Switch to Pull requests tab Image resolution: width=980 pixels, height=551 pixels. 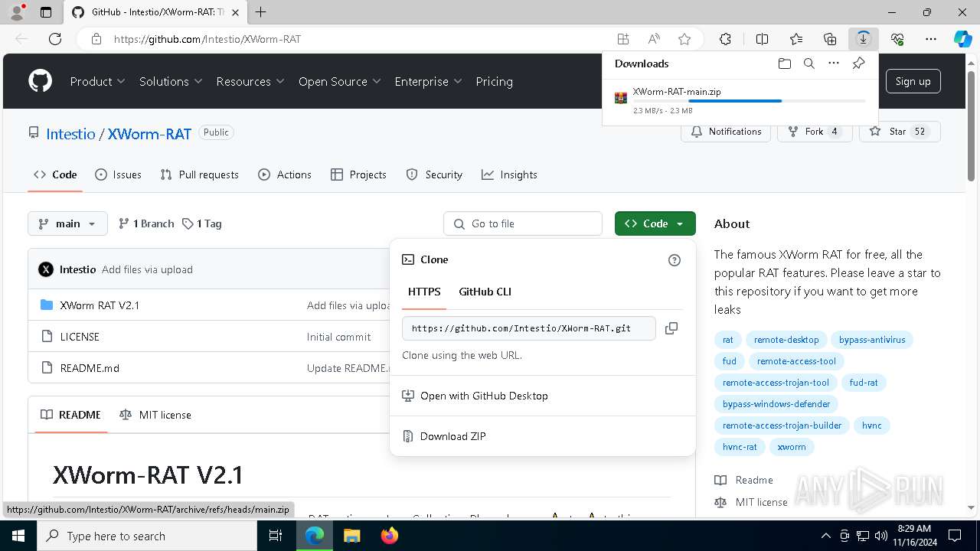200,174
